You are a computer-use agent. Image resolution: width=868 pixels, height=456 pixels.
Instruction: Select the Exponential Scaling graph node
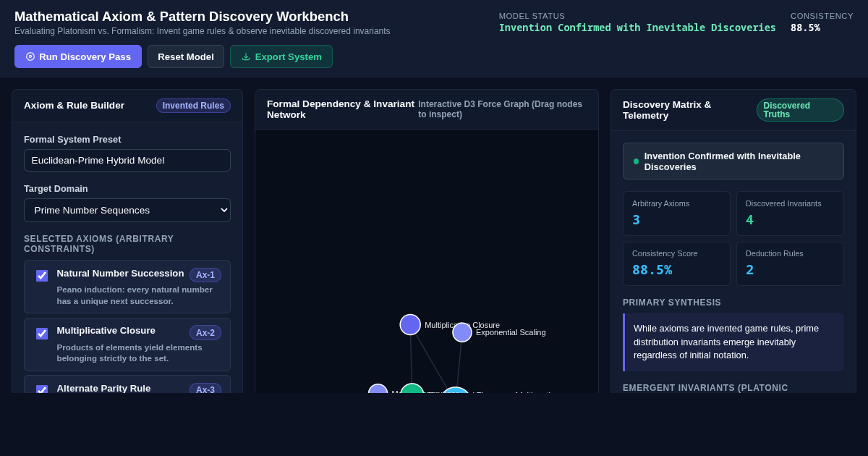(462, 332)
